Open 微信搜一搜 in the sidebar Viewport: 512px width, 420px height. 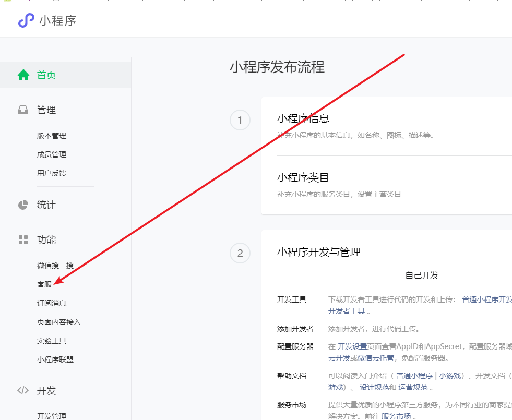click(x=55, y=266)
